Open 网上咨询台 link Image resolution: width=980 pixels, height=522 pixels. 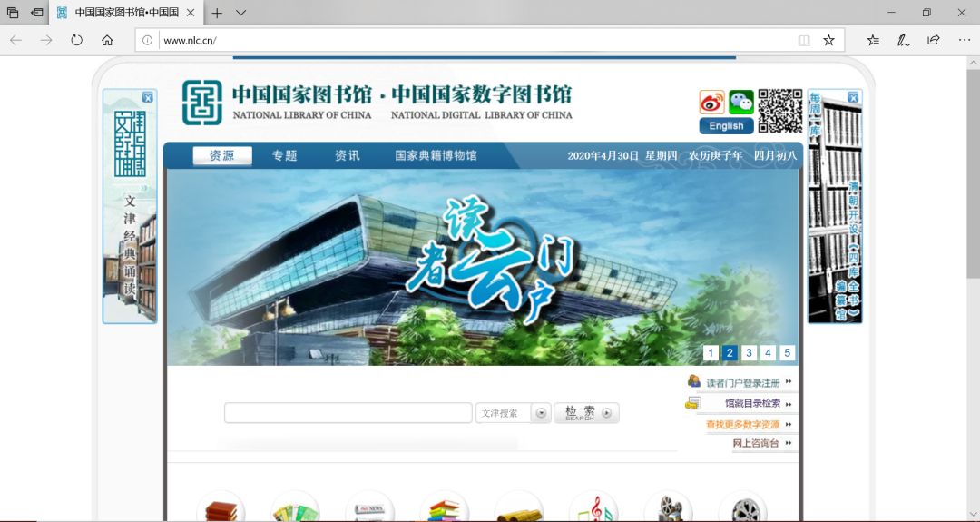click(x=756, y=443)
